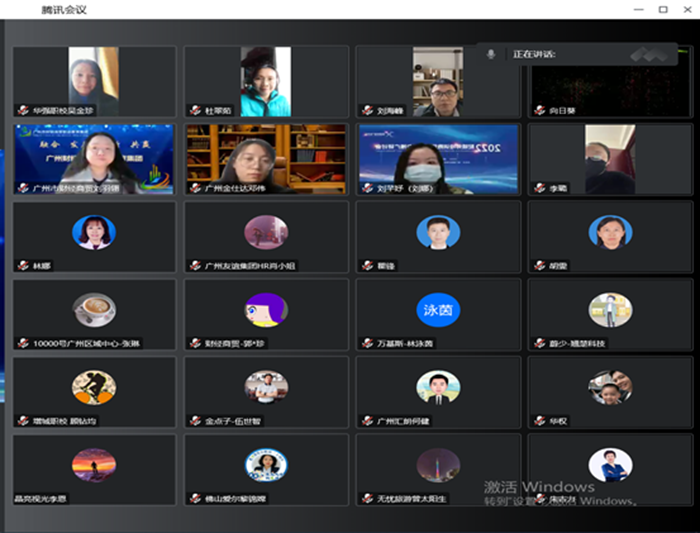The width and height of the screenshot is (700, 533).
Task: Click muted mic icon beside 佛山爱尔黎锦辉
Action: [x=195, y=498]
